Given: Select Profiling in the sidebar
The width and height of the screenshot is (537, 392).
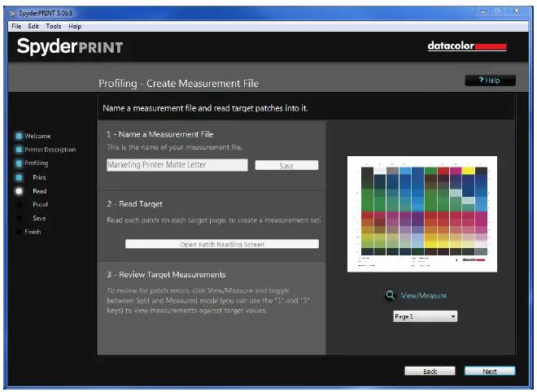Looking at the screenshot, I should coord(37,163).
